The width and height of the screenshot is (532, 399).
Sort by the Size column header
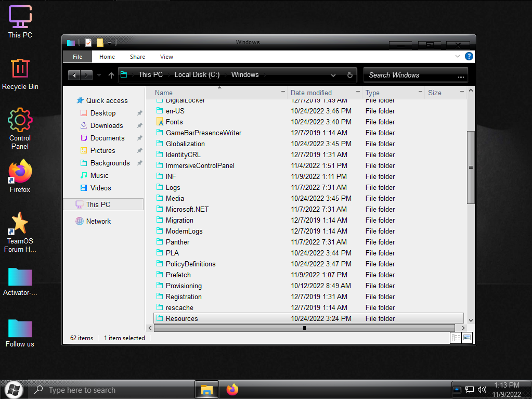[x=434, y=93]
